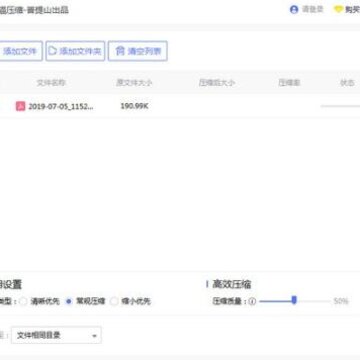
Task: Click the red PDF file icon
Action: coord(21,106)
